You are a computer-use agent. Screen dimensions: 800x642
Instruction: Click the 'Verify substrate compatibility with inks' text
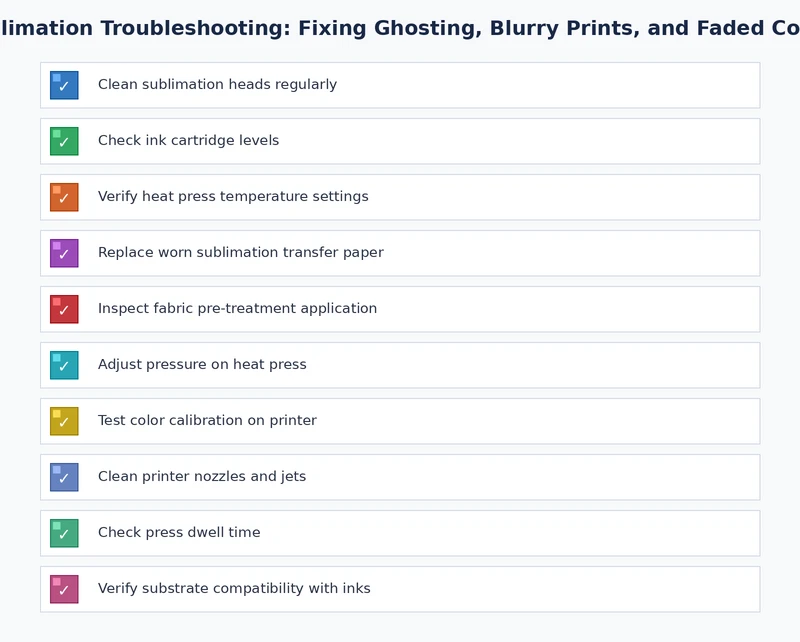pos(233,589)
